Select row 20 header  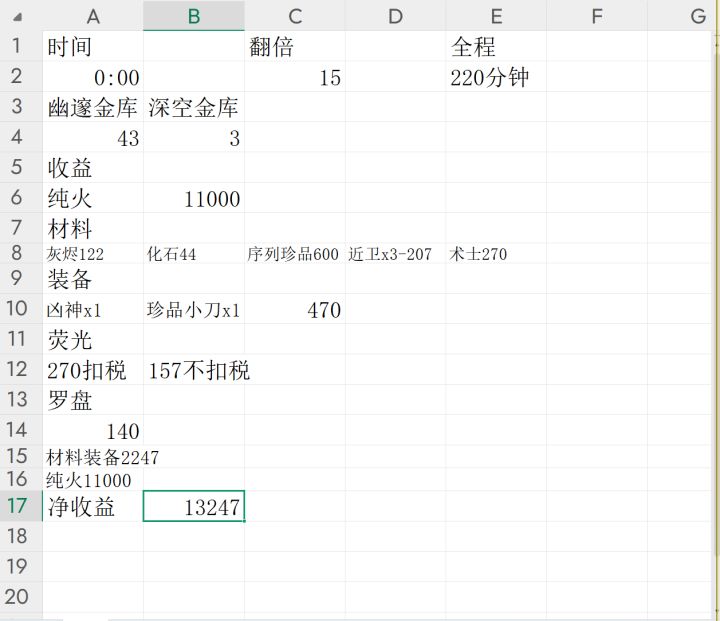point(21,597)
